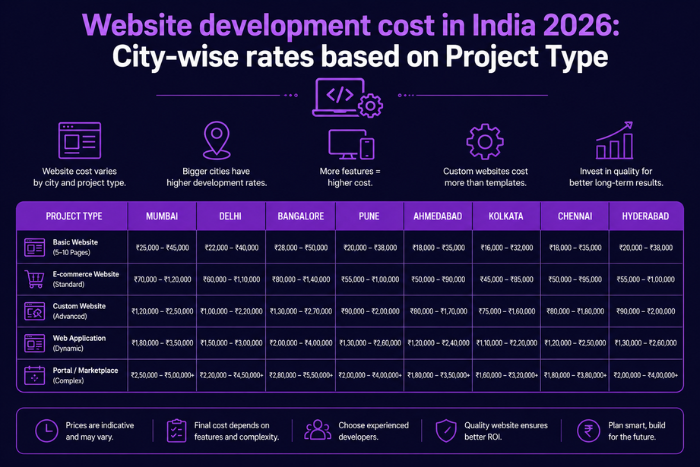
Task: Click the 'Choose experienced developers.' note
Action: (373, 431)
